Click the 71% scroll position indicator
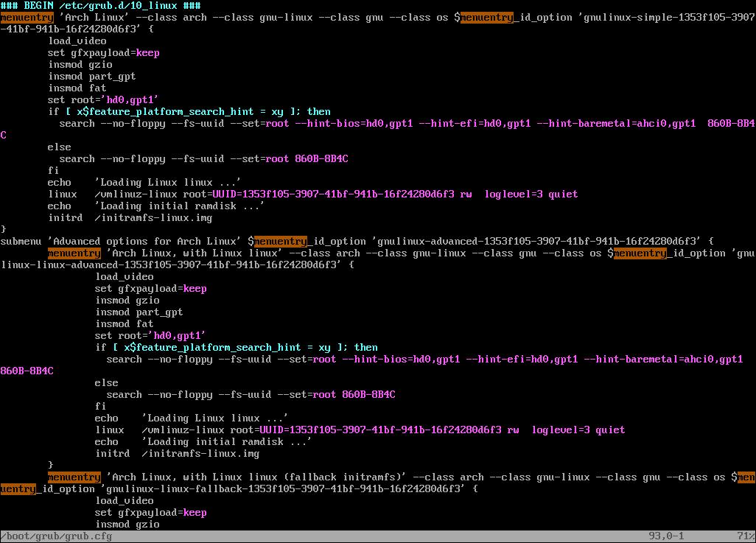This screenshot has width=756, height=543. coord(745,536)
